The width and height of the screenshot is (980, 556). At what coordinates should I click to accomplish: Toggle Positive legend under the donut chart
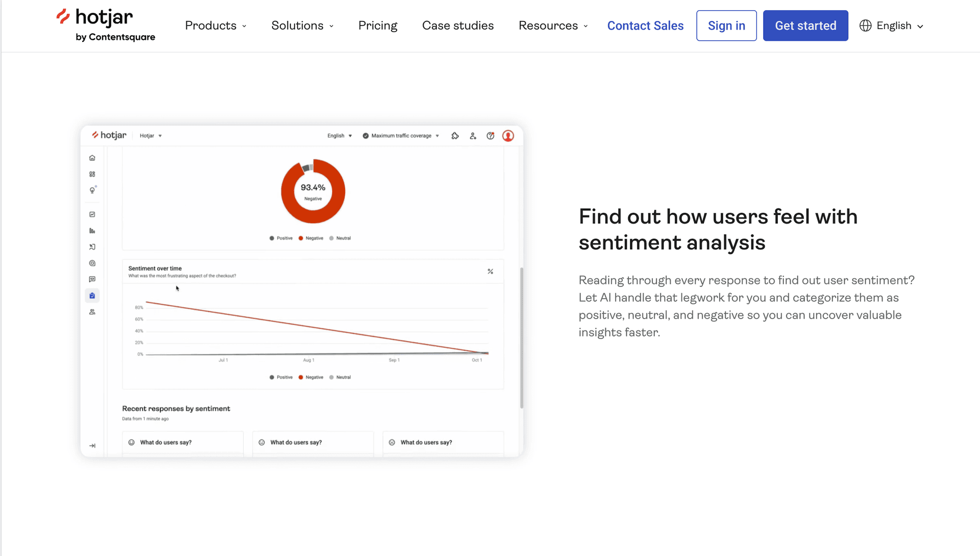pos(281,238)
